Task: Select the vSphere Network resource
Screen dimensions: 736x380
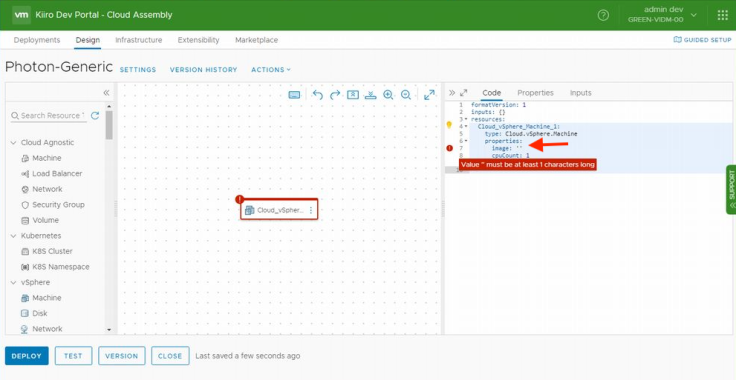Action: tap(42, 329)
